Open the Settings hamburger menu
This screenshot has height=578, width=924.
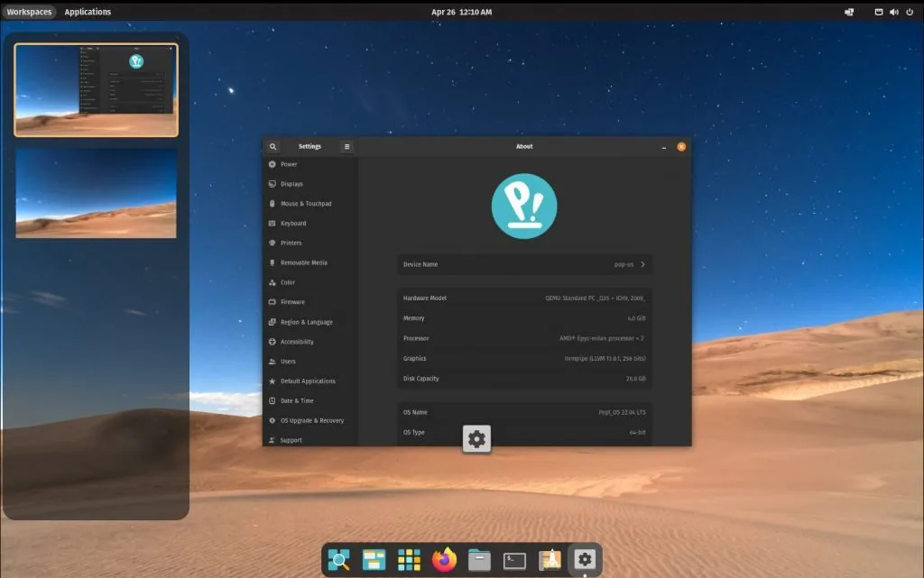pyautogui.click(x=346, y=146)
